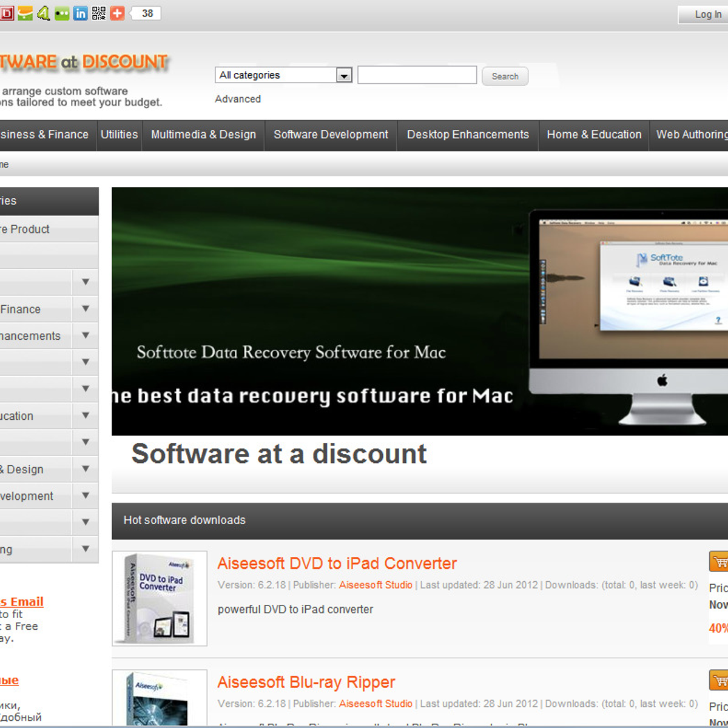
Task: Click the green three-dots share icon
Action: [62, 13]
